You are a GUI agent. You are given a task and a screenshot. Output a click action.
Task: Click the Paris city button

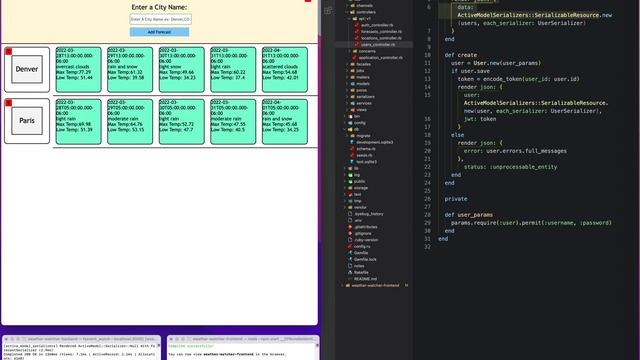point(27,121)
